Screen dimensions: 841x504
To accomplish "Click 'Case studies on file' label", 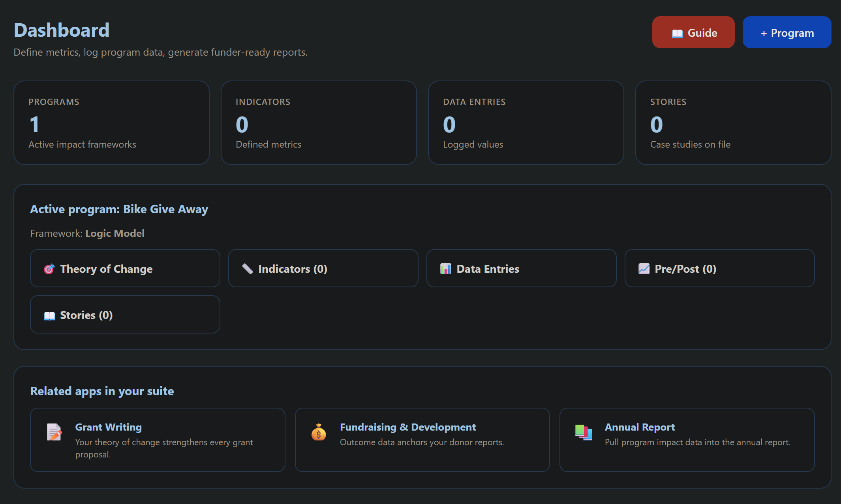I will [690, 144].
